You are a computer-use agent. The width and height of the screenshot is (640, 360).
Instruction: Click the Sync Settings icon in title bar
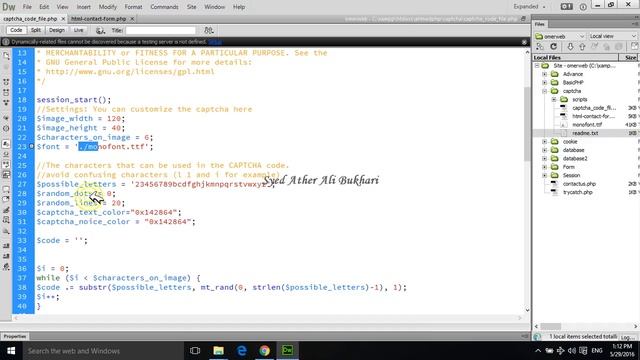(567, 7)
